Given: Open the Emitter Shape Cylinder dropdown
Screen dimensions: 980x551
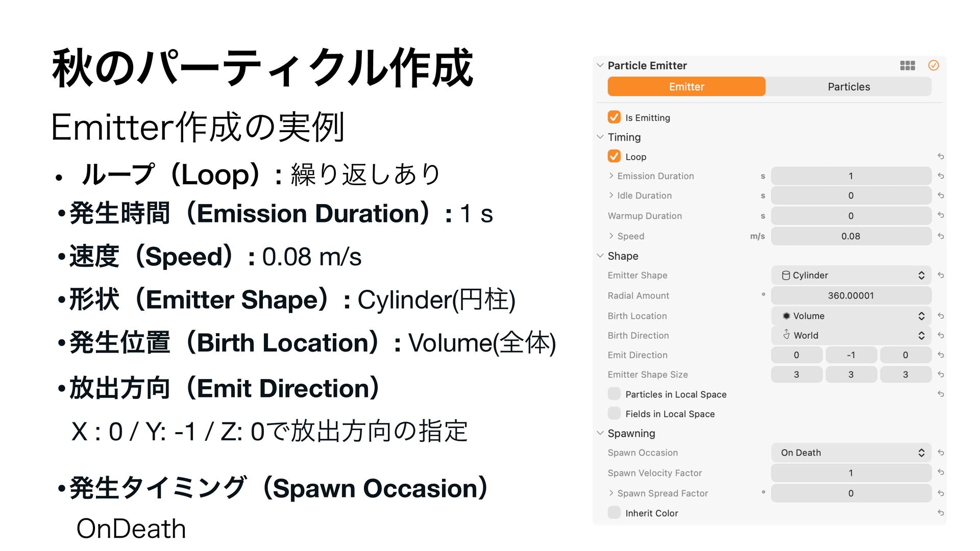Looking at the screenshot, I should [851, 275].
